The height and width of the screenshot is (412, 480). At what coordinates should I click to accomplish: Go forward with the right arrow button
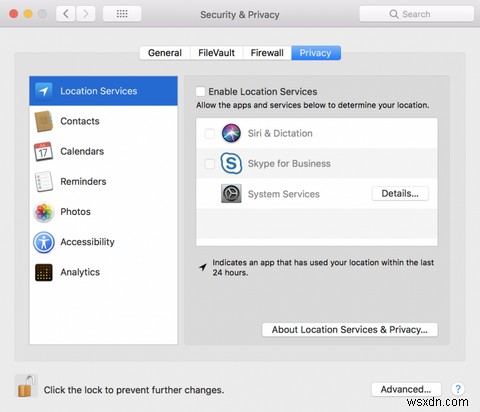pyautogui.click(x=86, y=14)
